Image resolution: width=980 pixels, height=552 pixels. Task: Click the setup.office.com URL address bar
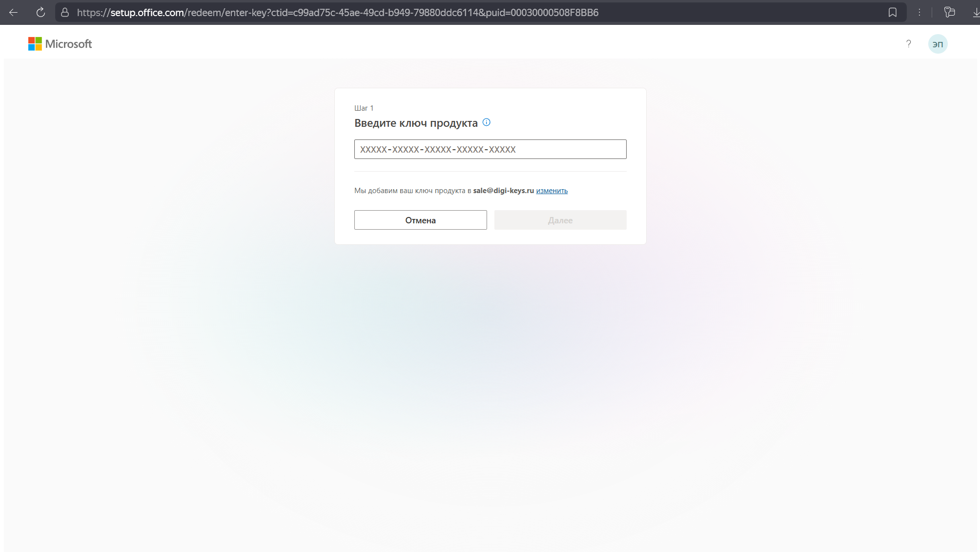tap(337, 13)
